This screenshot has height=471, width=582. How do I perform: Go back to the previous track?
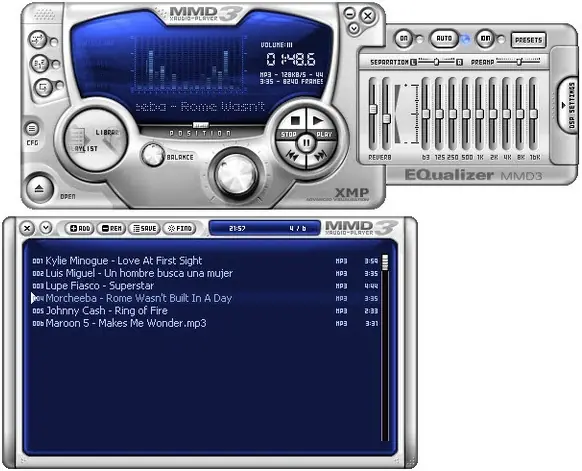(x=292, y=155)
